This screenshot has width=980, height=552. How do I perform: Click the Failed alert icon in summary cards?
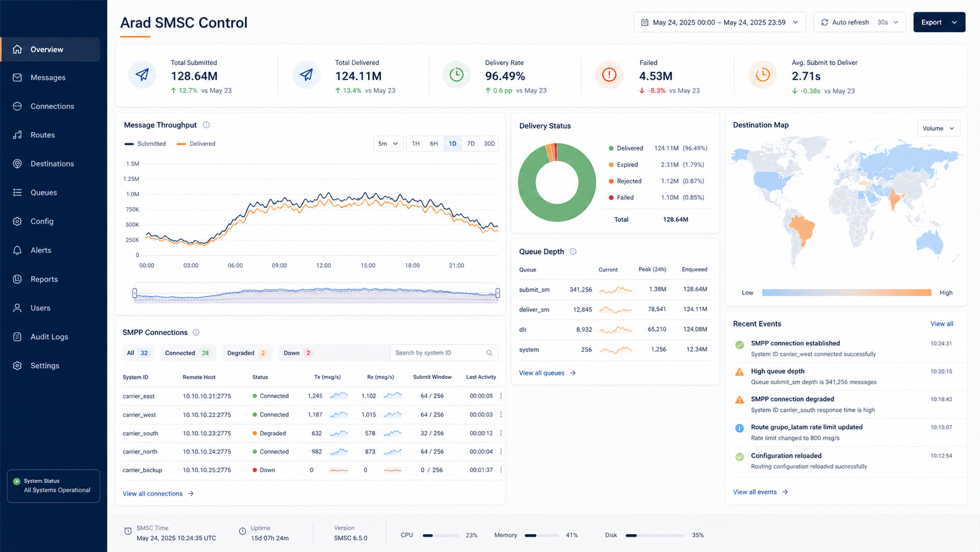[610, 75]
